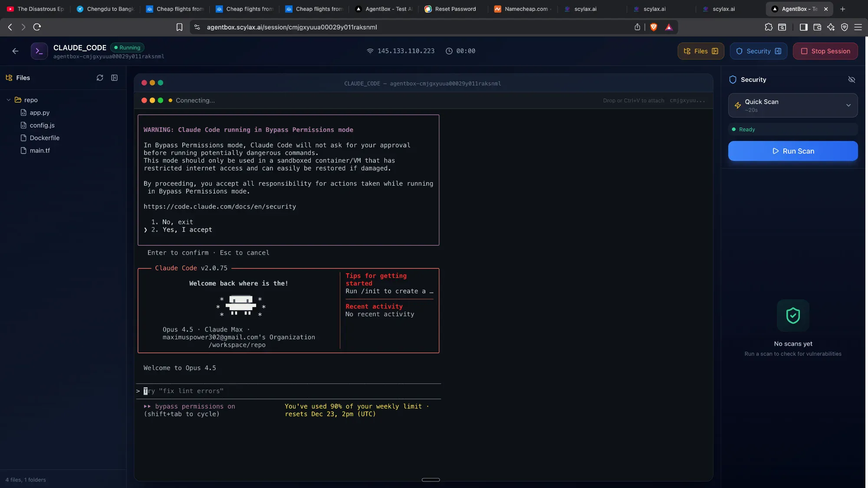Open the browser extensions puzzle icon
Viewport: 868px width, 488px height.
click(x=769, y=27)
